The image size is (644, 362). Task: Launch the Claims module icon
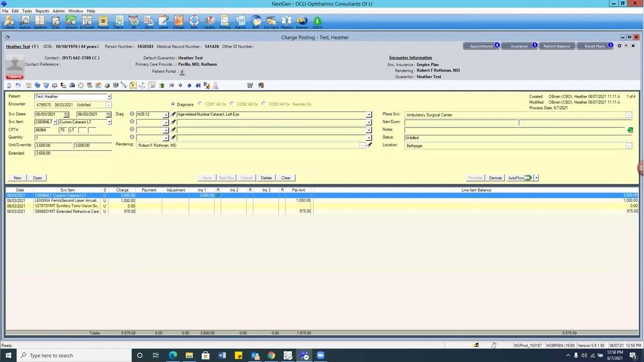pyautogui.click(x=118, y=21)
